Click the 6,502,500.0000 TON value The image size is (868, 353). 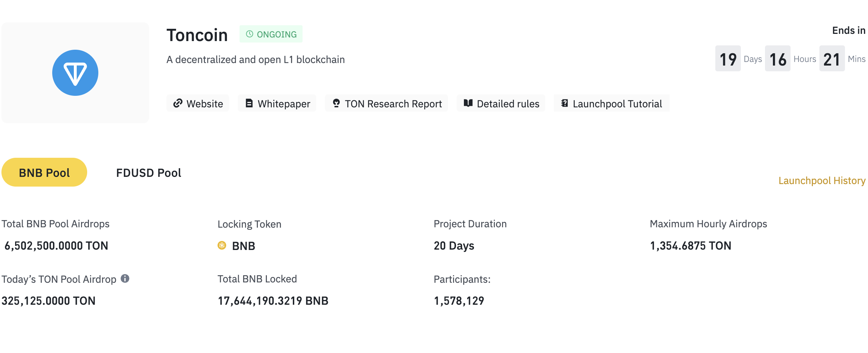pos(56,246)
